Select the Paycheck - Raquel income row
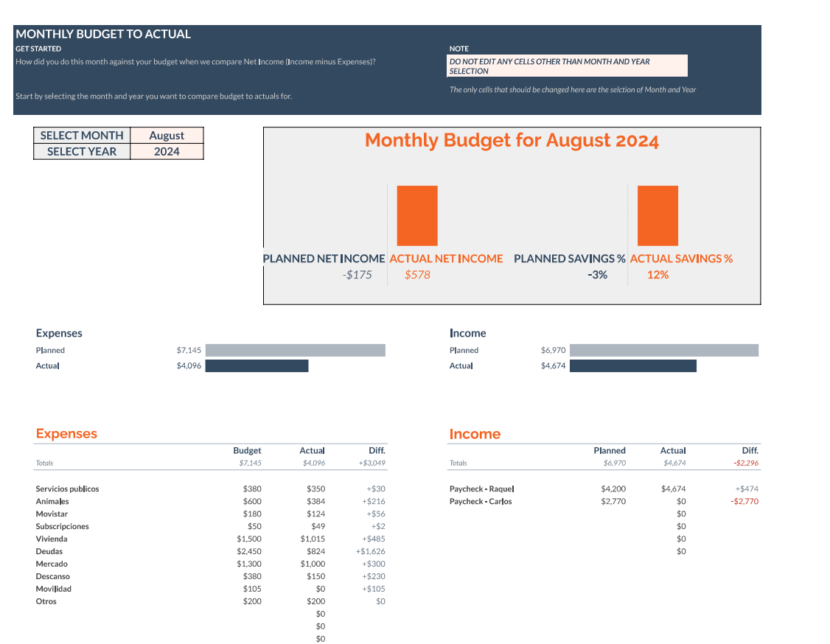Screen dimensions: 830x644 (x=604, y=489)
